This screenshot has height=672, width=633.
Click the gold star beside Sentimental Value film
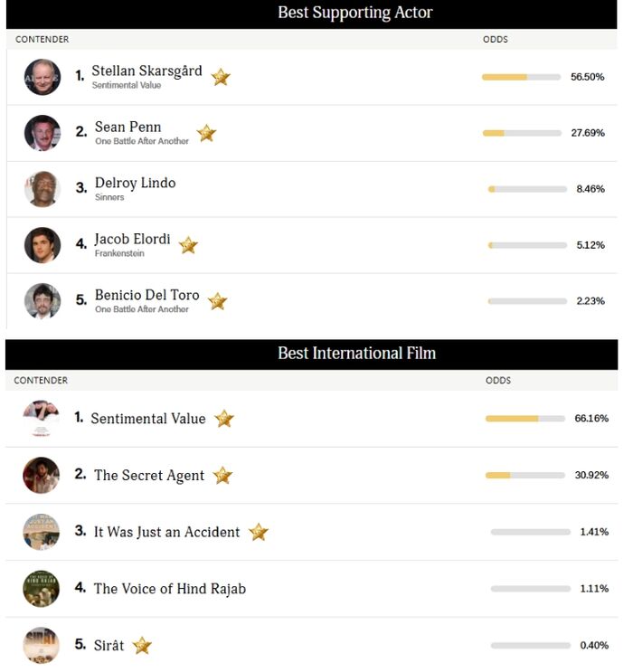pyautogui.click(x=224, y=419)
